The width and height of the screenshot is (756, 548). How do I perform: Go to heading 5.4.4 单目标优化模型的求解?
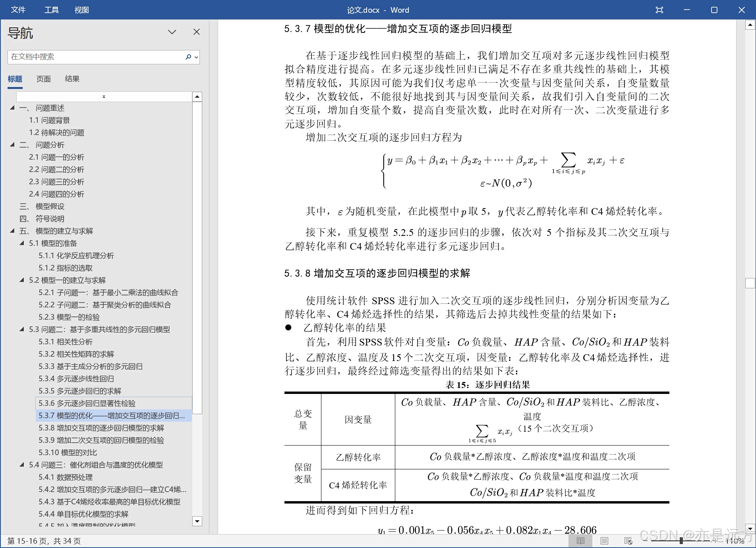pos(83,514)
